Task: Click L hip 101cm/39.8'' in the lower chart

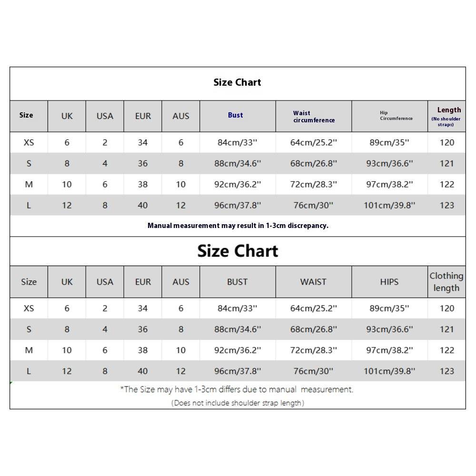Action: click(x=389, y=371)
